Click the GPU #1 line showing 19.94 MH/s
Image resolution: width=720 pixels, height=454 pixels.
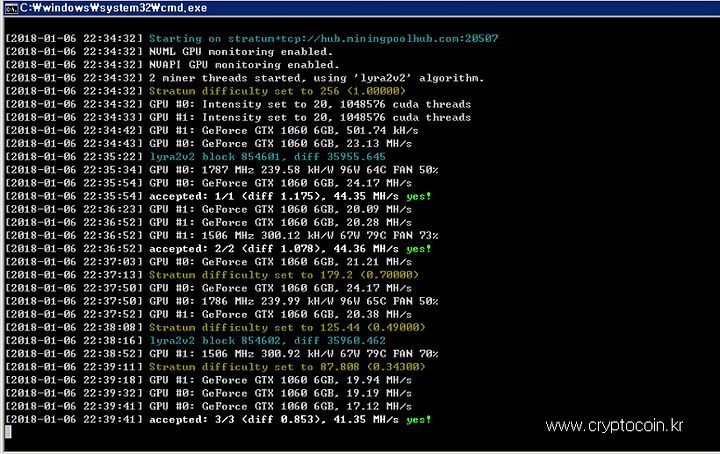pos(208,380)
